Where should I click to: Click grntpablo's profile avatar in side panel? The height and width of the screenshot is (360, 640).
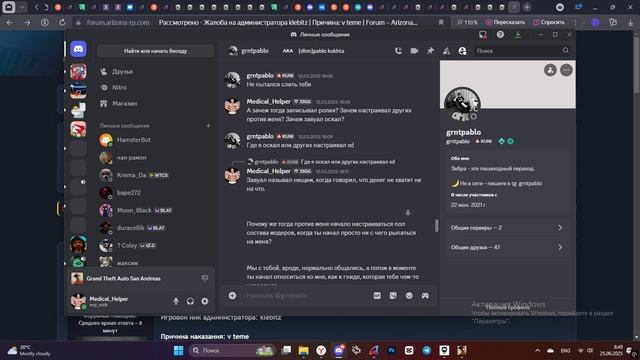462,104
